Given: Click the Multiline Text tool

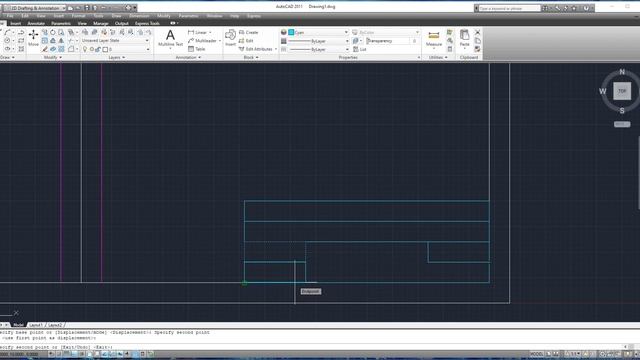Looking at the screenshot, I should pyautogui.click(x=170, y=38).
